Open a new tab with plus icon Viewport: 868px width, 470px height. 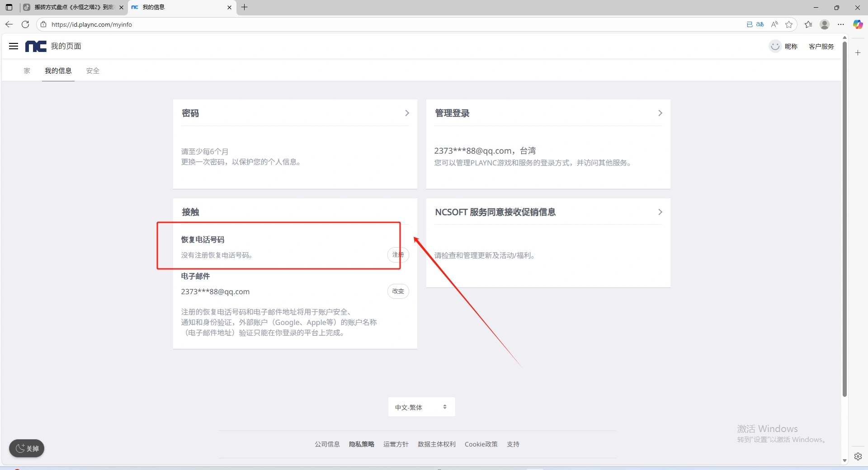pyautogui.click(x=245, y=7)
